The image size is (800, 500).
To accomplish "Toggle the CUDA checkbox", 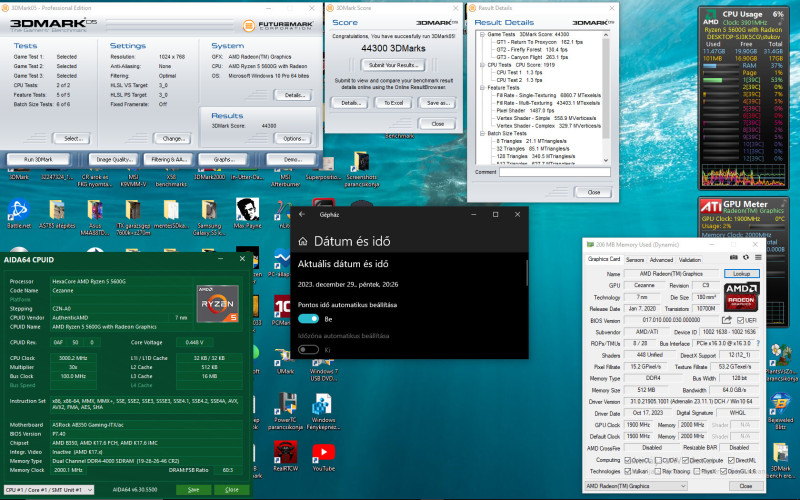I will [x=658, y=460].
